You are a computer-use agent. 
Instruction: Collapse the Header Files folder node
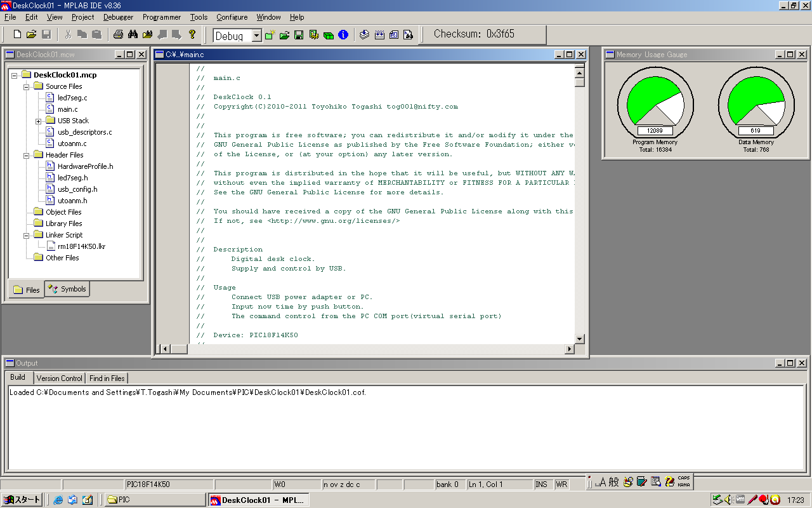tap(27, 155)
